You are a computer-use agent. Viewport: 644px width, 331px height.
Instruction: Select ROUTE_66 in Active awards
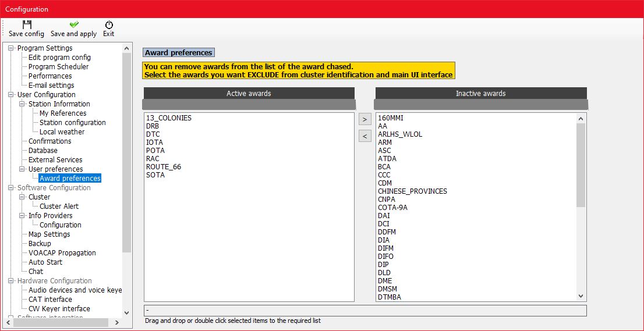164,166
